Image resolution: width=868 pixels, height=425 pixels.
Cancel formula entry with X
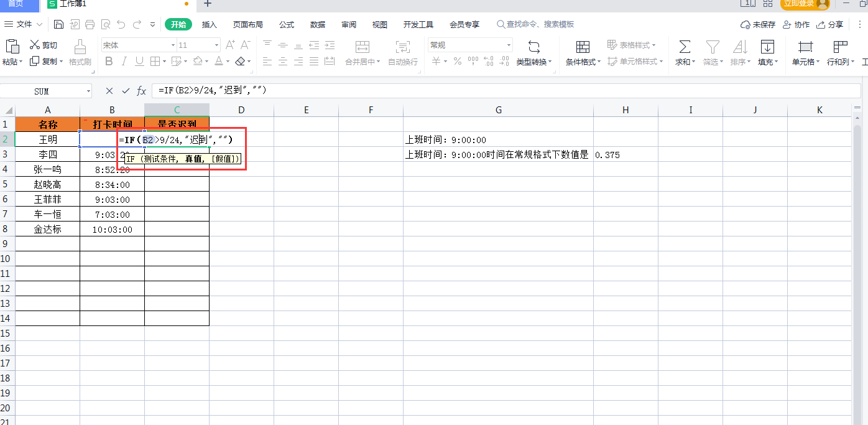coord(109,91)
